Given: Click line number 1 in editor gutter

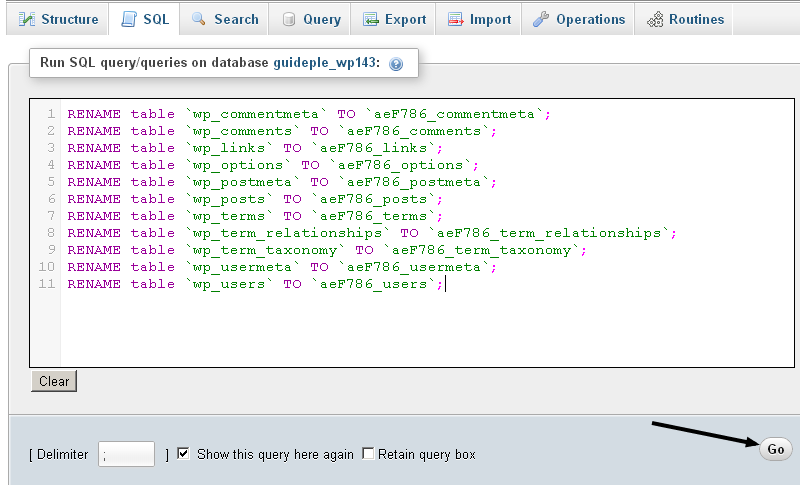Looking at the screenshot, I should pyautogui.click(x=51, y=113).
